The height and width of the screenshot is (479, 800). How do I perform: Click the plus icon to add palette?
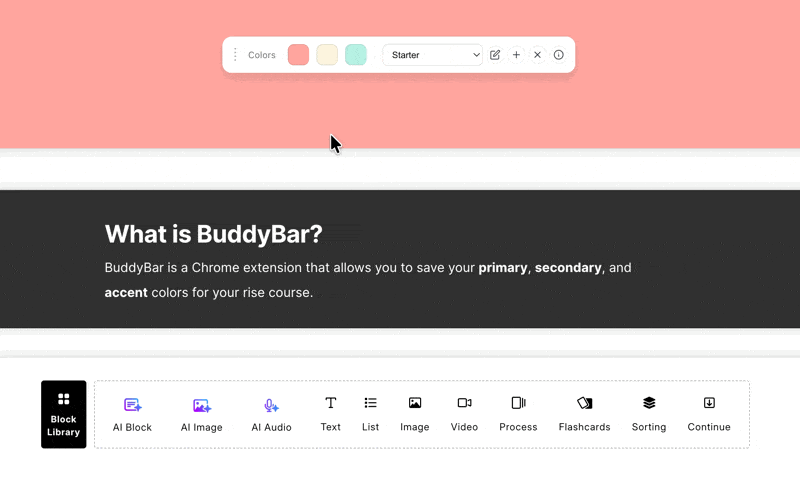click(x=516, y=55)
